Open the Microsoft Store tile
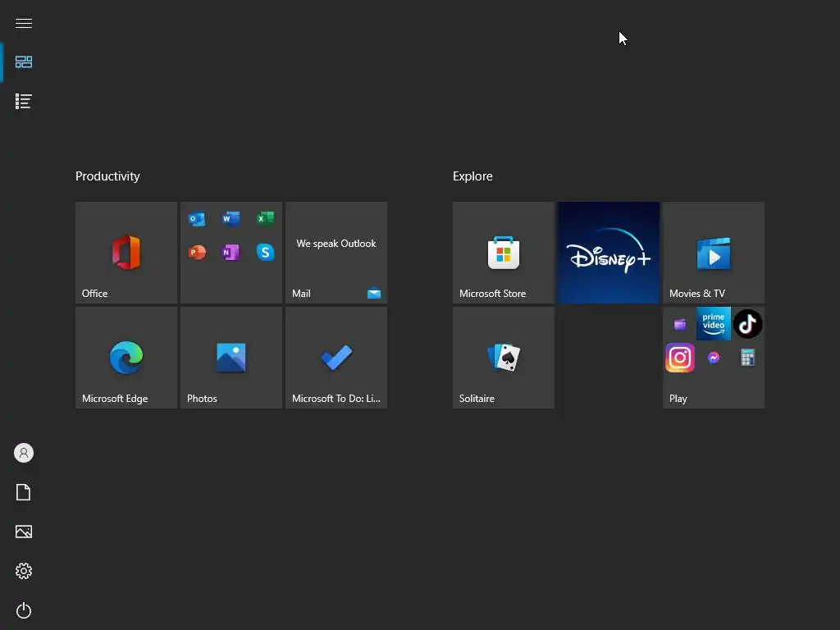 504,253
